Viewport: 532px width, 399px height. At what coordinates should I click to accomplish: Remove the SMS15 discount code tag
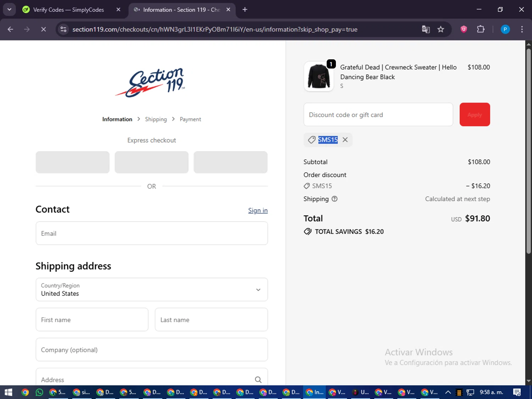coord(345,140)
